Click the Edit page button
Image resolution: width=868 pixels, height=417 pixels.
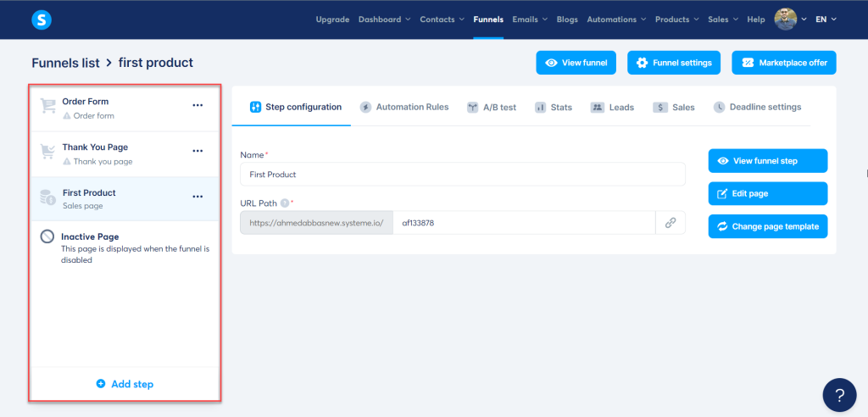(767, 193)
